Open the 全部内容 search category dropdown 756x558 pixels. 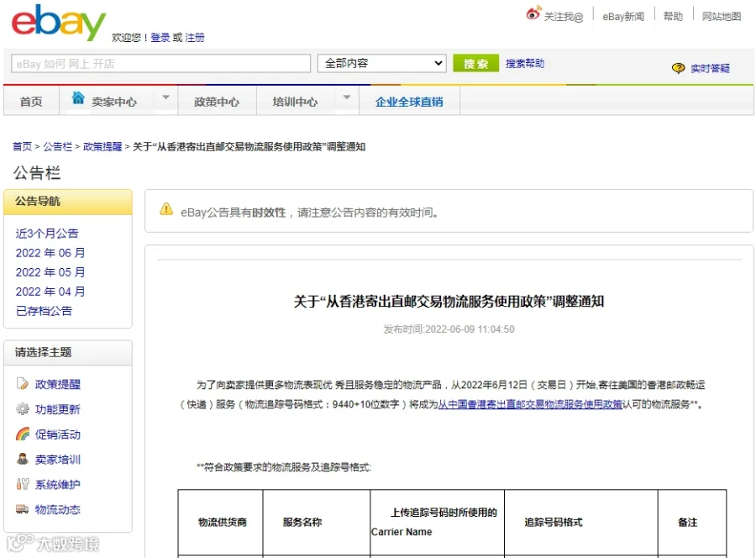(x=382, y=63)
